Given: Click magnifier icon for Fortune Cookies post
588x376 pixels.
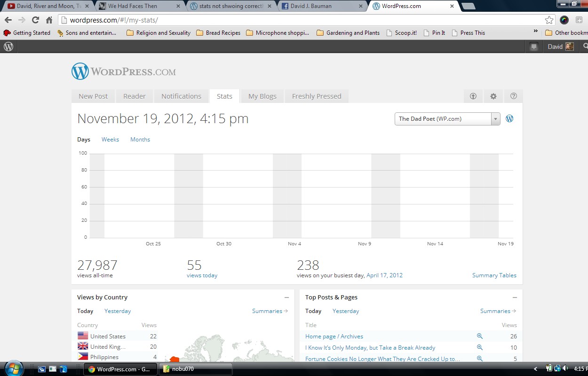Looking at the screenshot, I should coord(480,359).
